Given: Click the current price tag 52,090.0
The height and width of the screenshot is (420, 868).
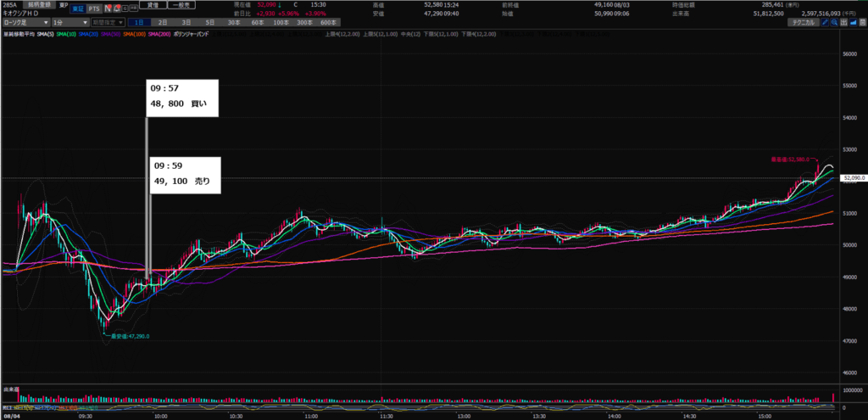Looking at the screenshot, I should [x=853, y=178].
